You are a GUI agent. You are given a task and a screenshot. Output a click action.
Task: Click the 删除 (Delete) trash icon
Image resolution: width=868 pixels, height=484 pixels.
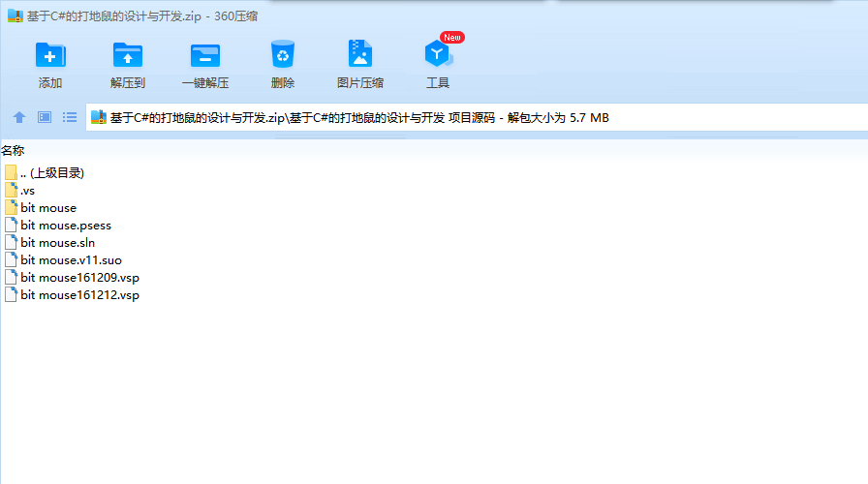tap(282, 54)
